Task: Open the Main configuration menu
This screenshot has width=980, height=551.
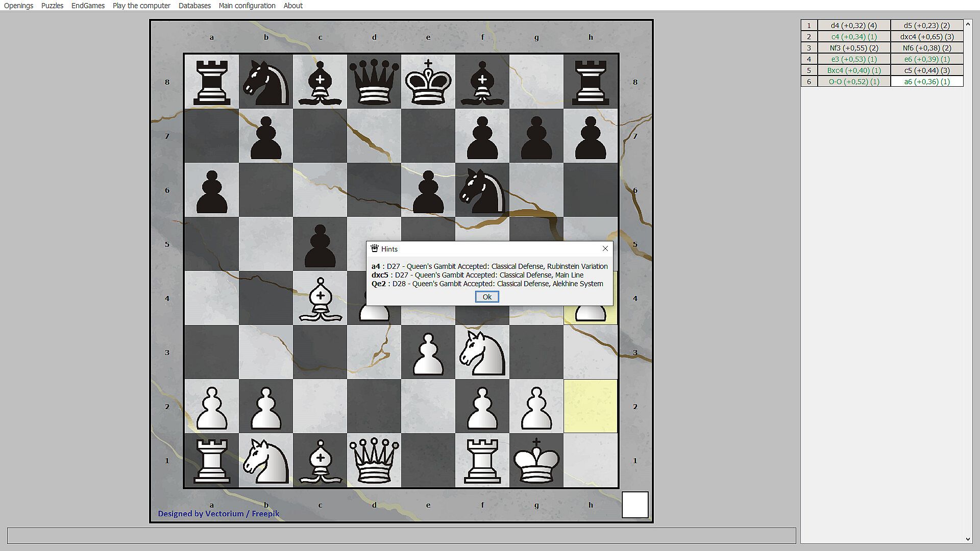Action: (247, 6)
